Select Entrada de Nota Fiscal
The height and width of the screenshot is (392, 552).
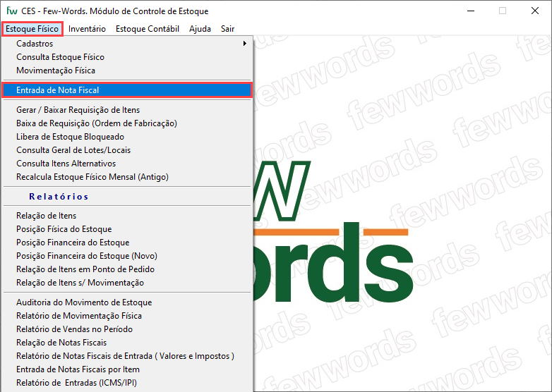(127, 90)
